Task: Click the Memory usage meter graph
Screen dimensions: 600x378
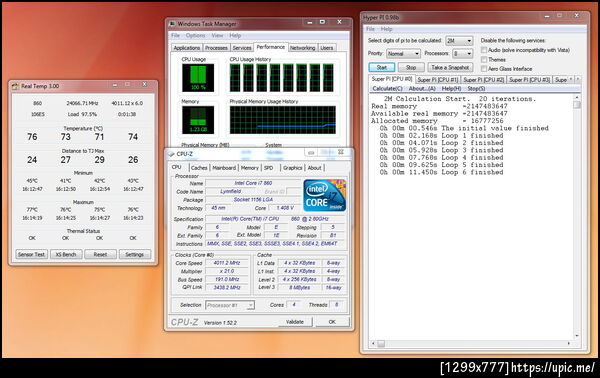Action: [x=198, y=120]
